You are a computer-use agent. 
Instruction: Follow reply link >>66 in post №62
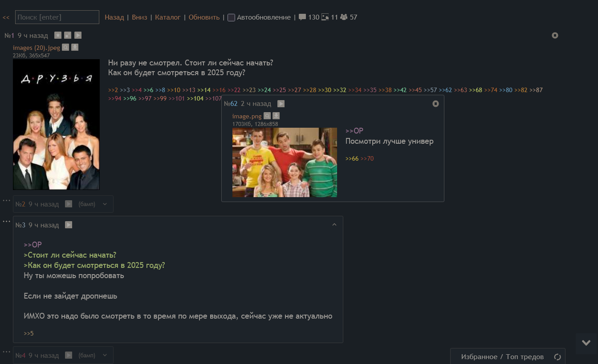pyautogui.click(x=352, y=158)
